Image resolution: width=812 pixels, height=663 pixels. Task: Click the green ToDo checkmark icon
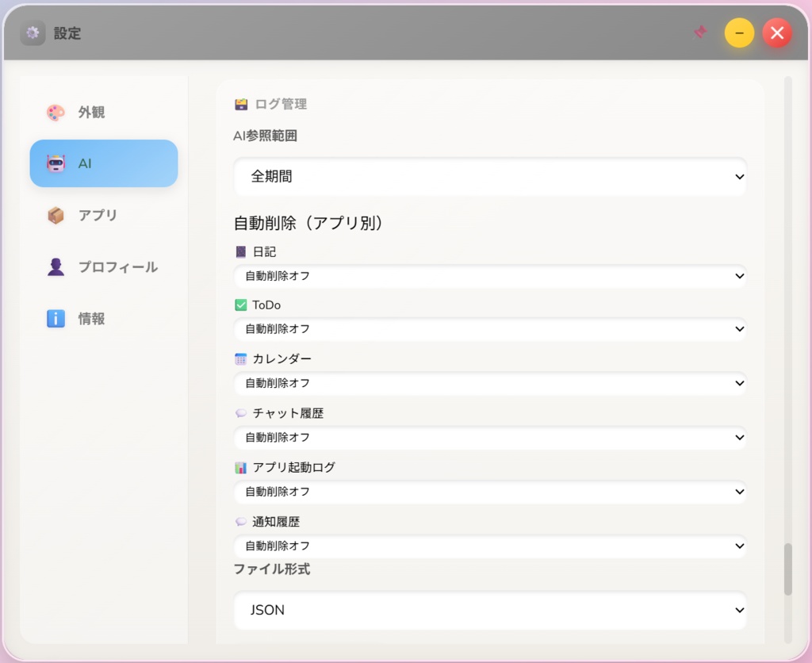(239, 305)
